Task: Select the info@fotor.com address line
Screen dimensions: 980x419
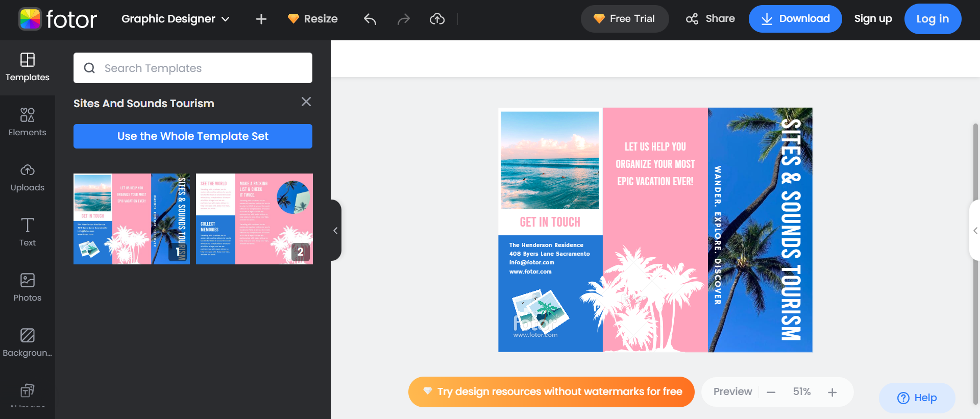Action: click(531, 262)
